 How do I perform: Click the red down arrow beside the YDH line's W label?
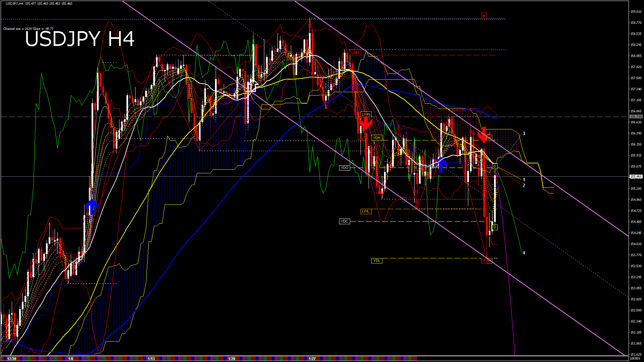483,134
